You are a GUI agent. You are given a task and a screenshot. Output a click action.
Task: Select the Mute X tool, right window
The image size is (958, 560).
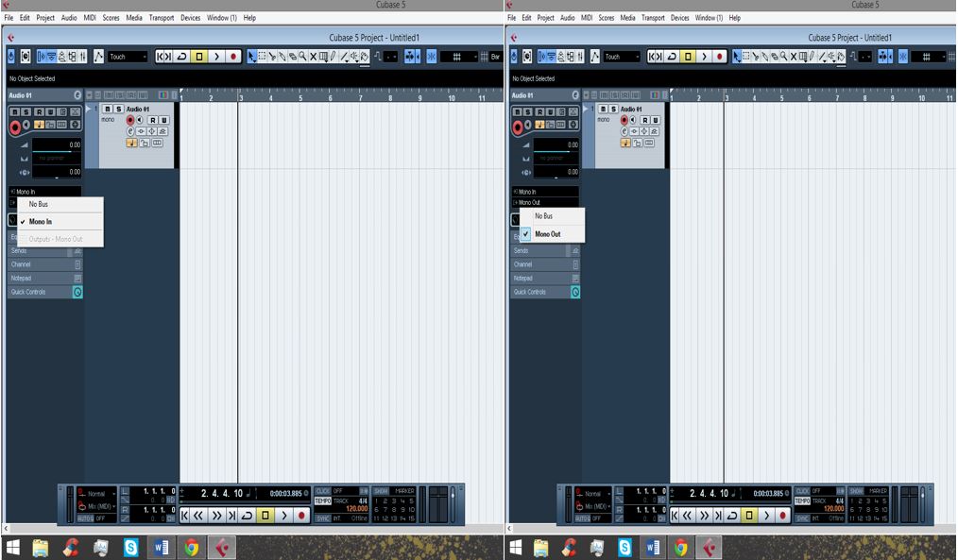[793, 56]
